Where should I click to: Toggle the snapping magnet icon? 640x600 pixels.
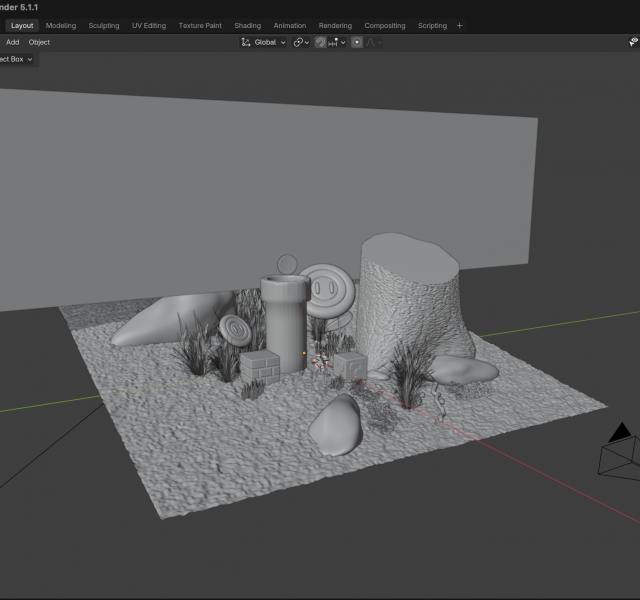pos(320,42)
